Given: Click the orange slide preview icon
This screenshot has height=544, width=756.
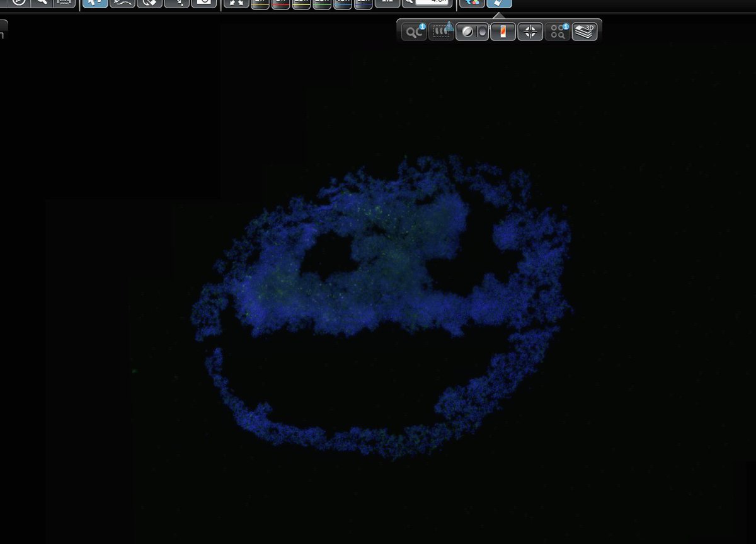Looking at the screenshot, I should pyautogui.click(x=503, y=31).
